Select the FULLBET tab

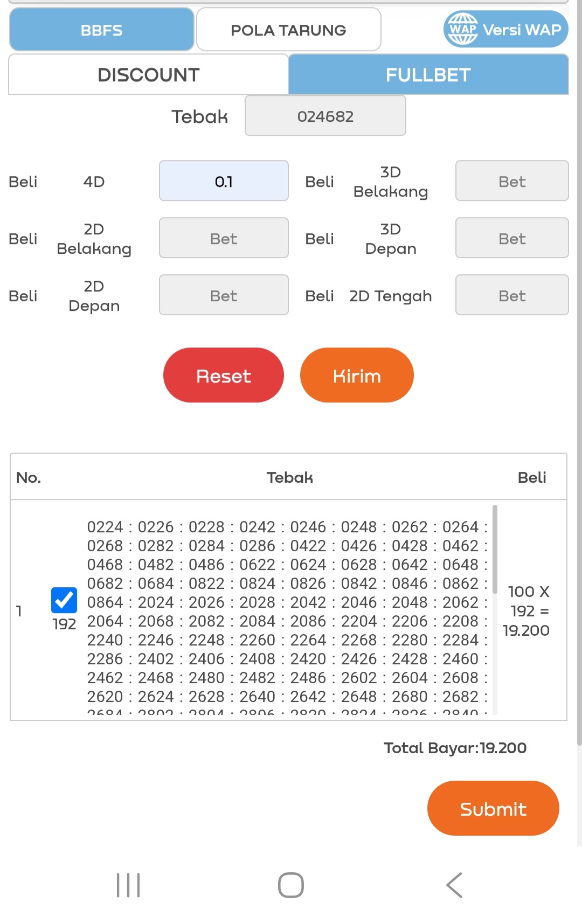(428, 75)
